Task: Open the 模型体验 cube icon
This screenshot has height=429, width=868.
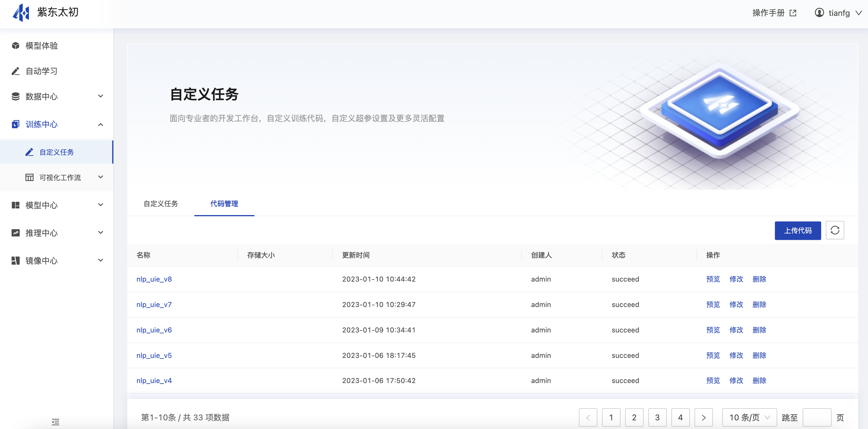Action: coord(16,45)
